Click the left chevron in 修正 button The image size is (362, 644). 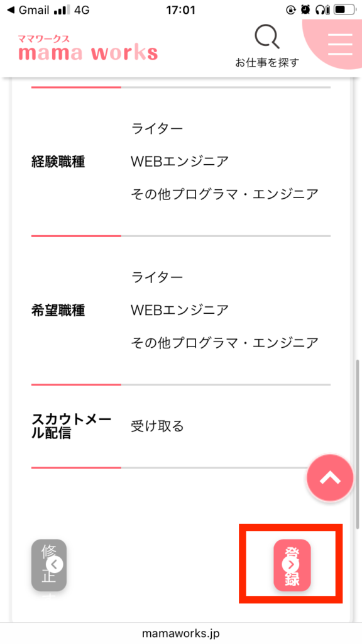click(55, 565)
